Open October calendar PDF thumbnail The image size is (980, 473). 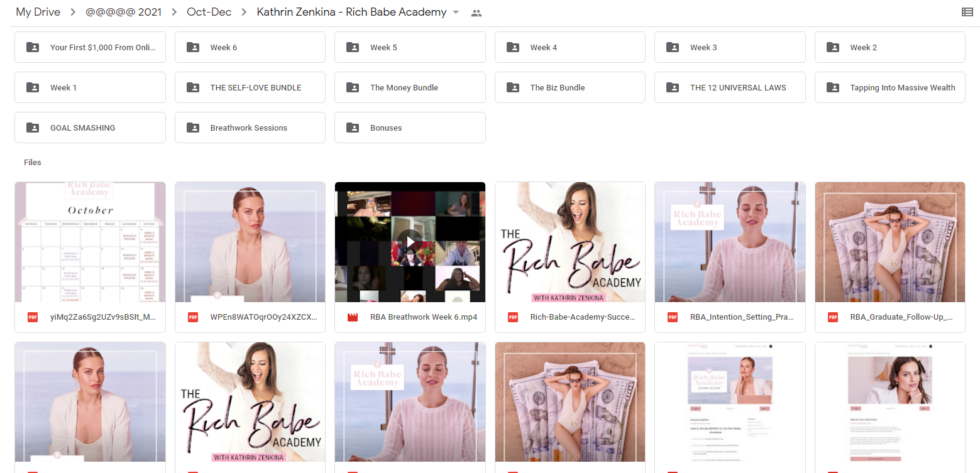point(90,242)
